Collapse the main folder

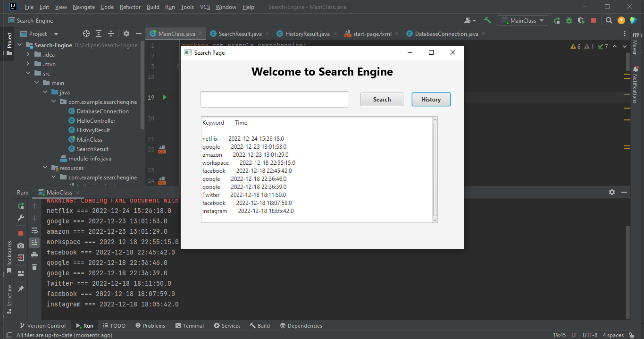click(36, 83)
